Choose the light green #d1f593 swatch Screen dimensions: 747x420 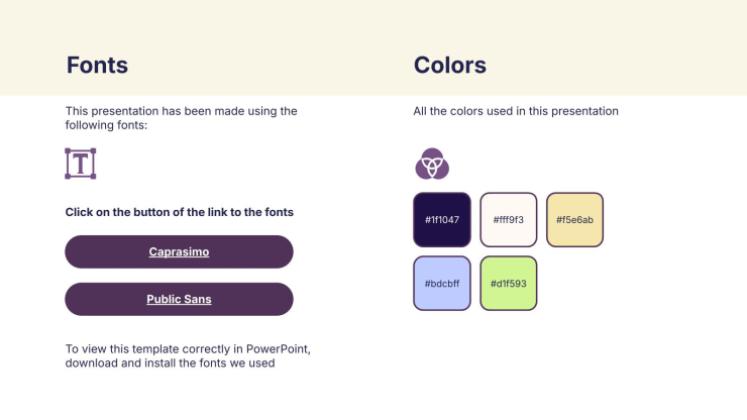508,283
